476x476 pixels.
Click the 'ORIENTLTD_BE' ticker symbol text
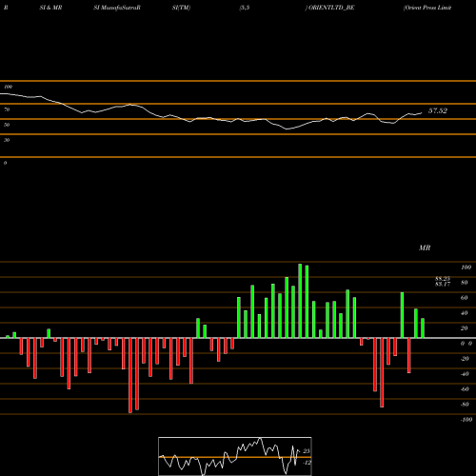[x=331, y=8]
